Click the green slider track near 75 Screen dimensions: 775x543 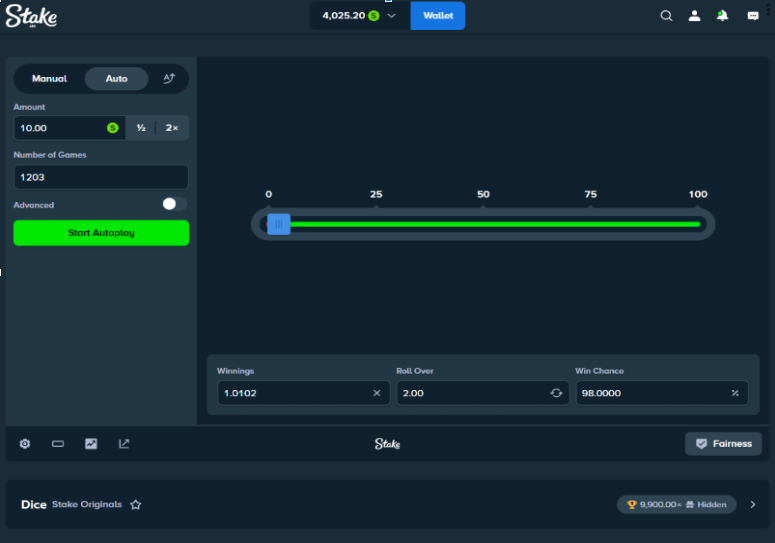point(591,224)
